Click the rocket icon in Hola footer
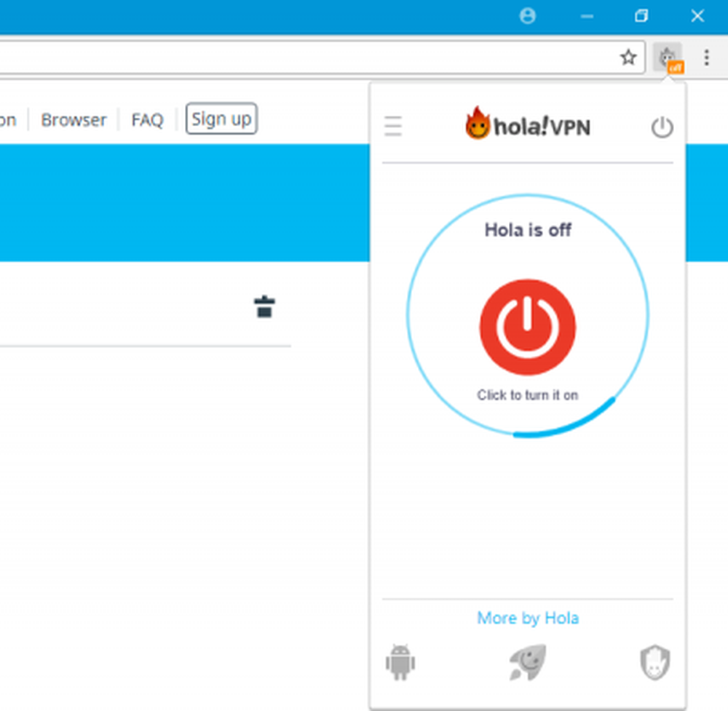Screen dimensions: 728x711 point(527,662)
